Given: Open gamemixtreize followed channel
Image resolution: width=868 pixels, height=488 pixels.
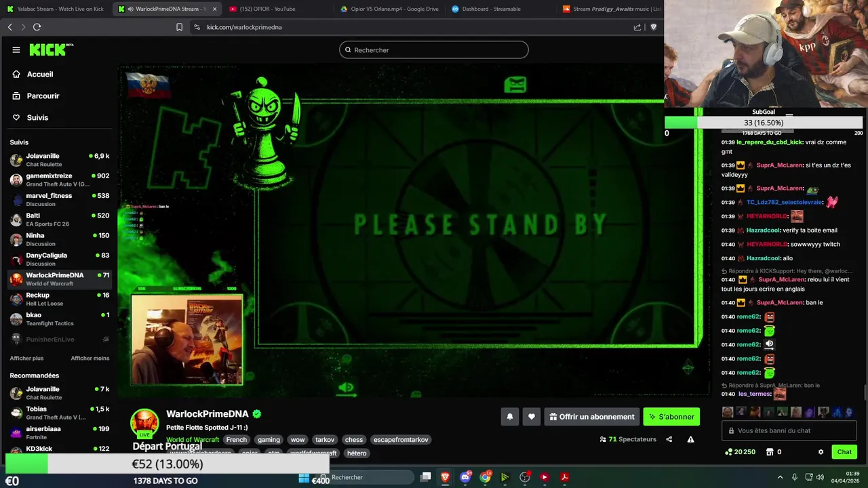Looking at the screenshot, I should 60,180.
